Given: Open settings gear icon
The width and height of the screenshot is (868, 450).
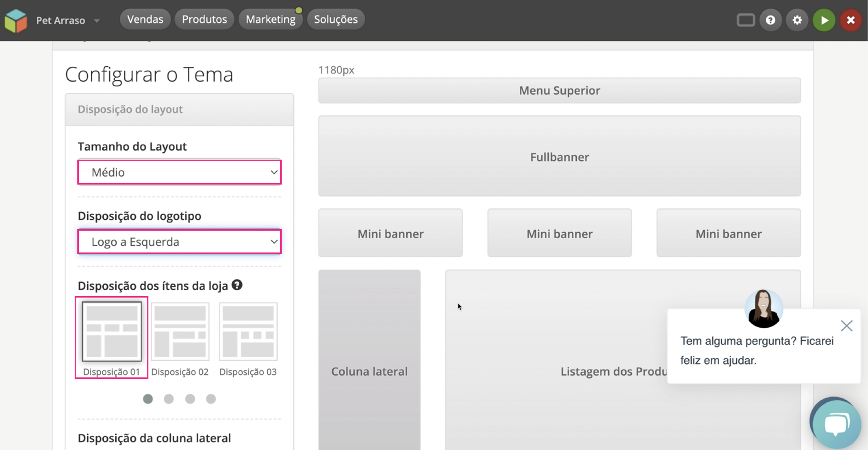Looking at the screenshot, I should [x=797, y=20].
